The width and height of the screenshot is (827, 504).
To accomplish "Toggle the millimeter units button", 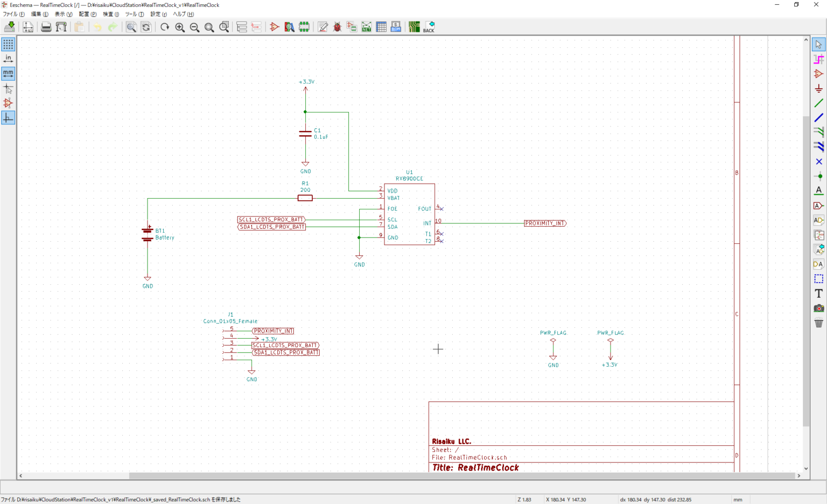I will [8, 73].
